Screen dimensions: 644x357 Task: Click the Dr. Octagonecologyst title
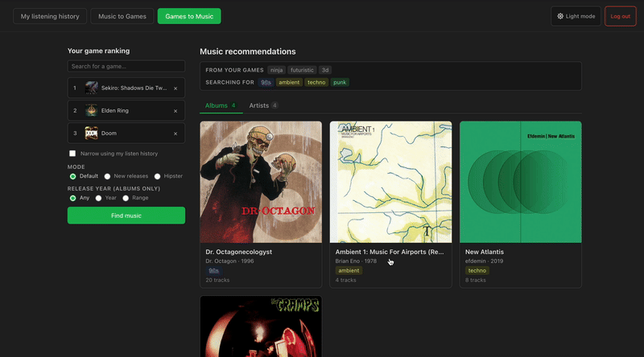[238, 252]
